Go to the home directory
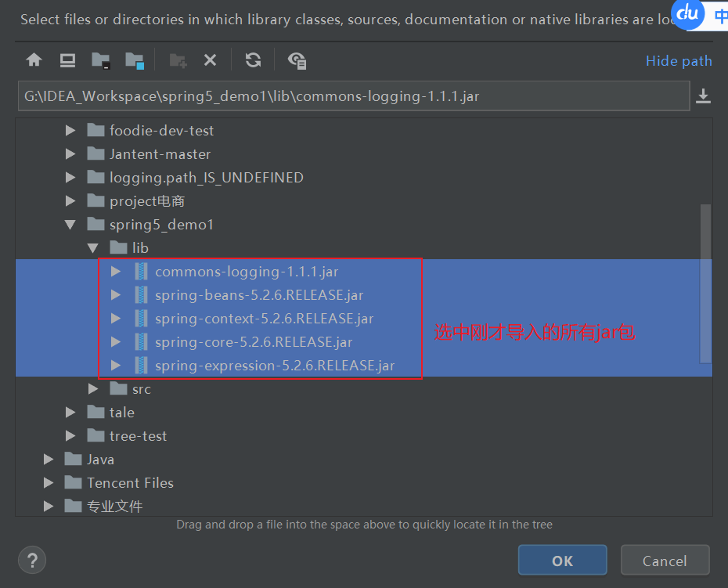 (x=34, y=60)
